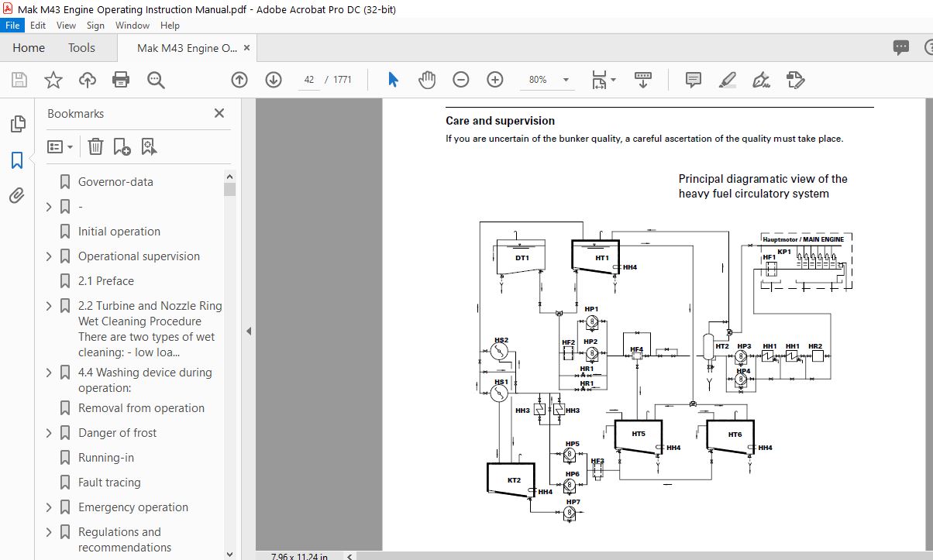
Task: Open the Sign menu
Action: tap(95, 26)
